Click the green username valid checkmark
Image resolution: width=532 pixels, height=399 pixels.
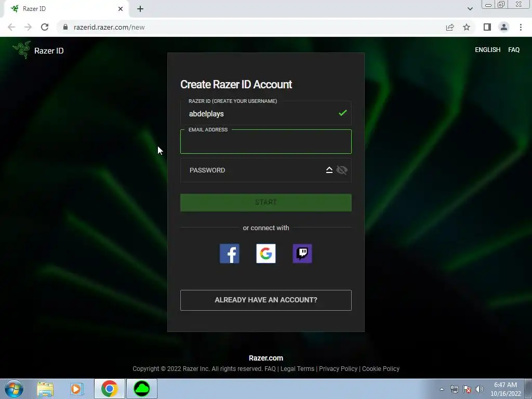[343, 113]
